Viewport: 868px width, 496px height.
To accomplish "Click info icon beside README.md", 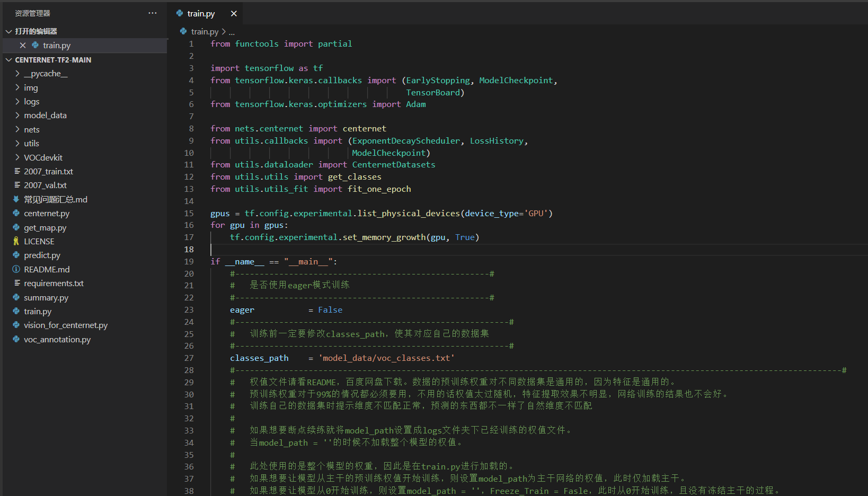I will [16, 269].
